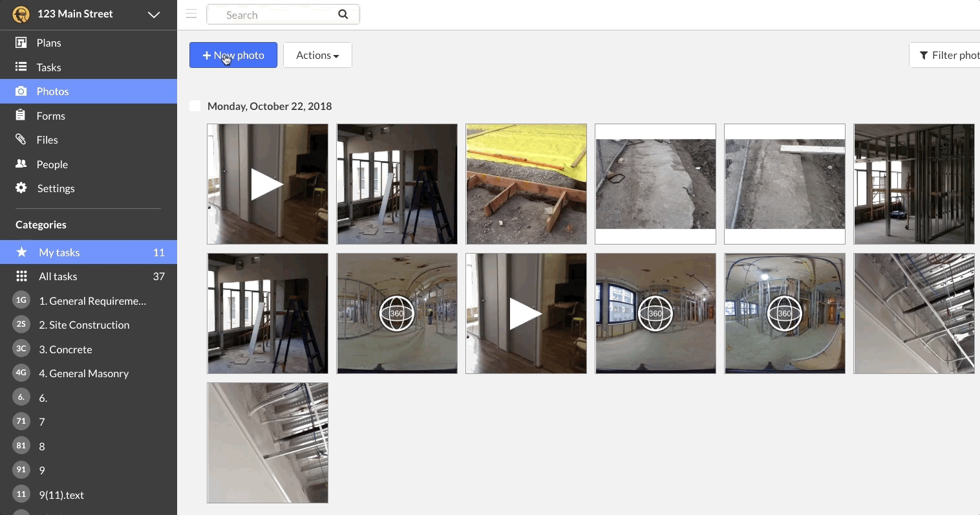The image size is (980, 515).
Task: Open the third 360 panorama thumbnail
Action: [x=785, y=314]
